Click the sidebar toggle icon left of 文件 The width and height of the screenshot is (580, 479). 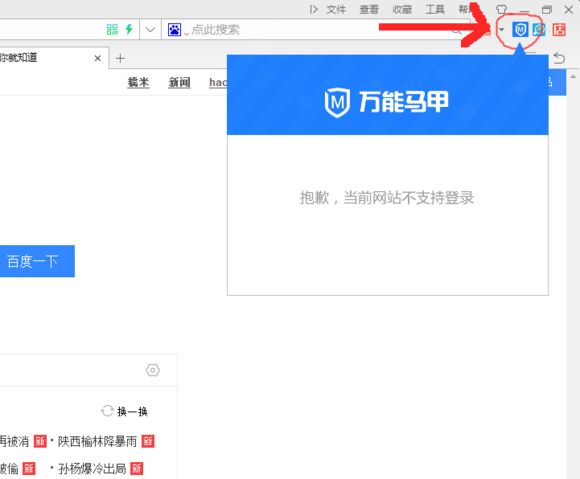[x=313, y=9]
